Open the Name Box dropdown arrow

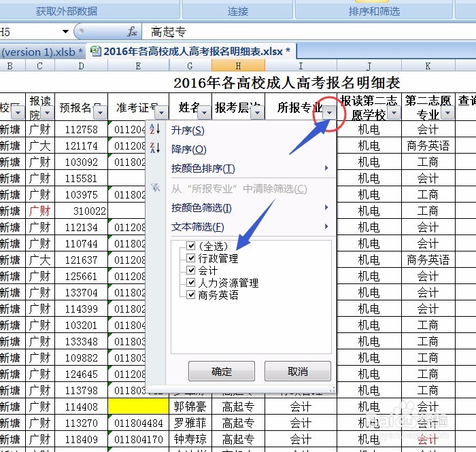pyautogui.click(x=65, y=31)
